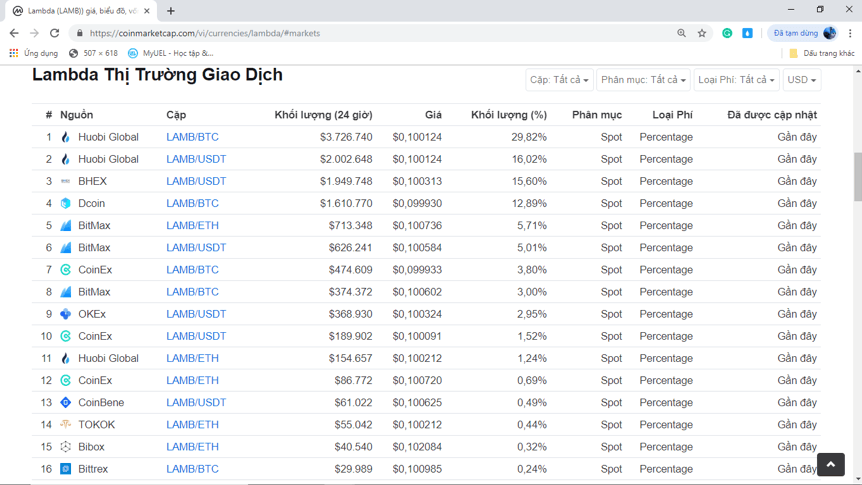Open the 'MyUEL - Học tập' bookmark
862x485 pixels.
170,53
